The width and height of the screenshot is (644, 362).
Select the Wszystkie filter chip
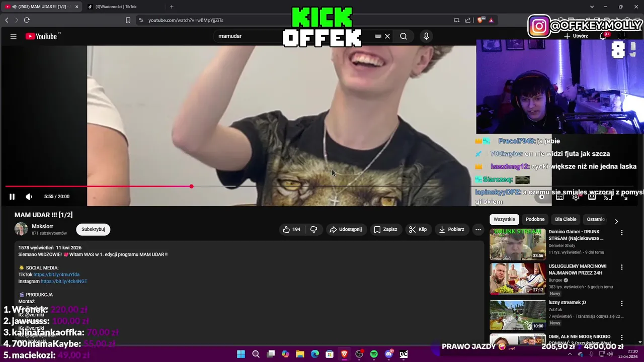click(504, 219)
